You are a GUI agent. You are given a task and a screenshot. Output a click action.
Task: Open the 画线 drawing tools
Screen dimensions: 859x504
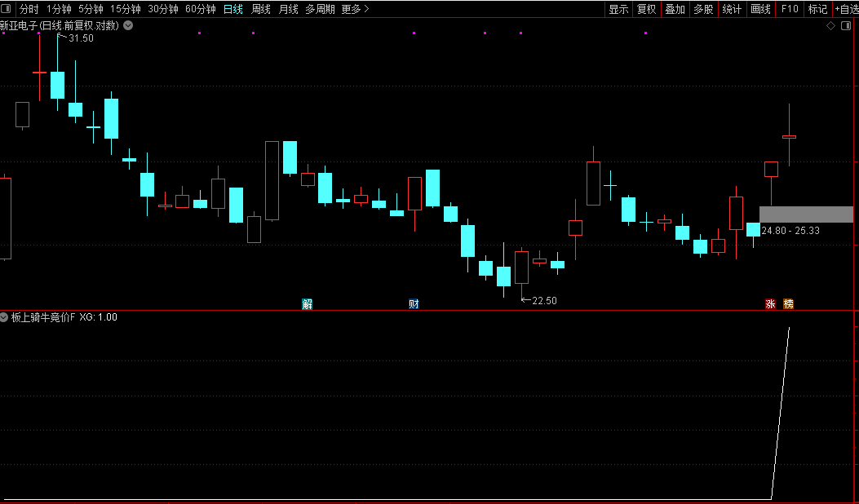click(760, 9)
